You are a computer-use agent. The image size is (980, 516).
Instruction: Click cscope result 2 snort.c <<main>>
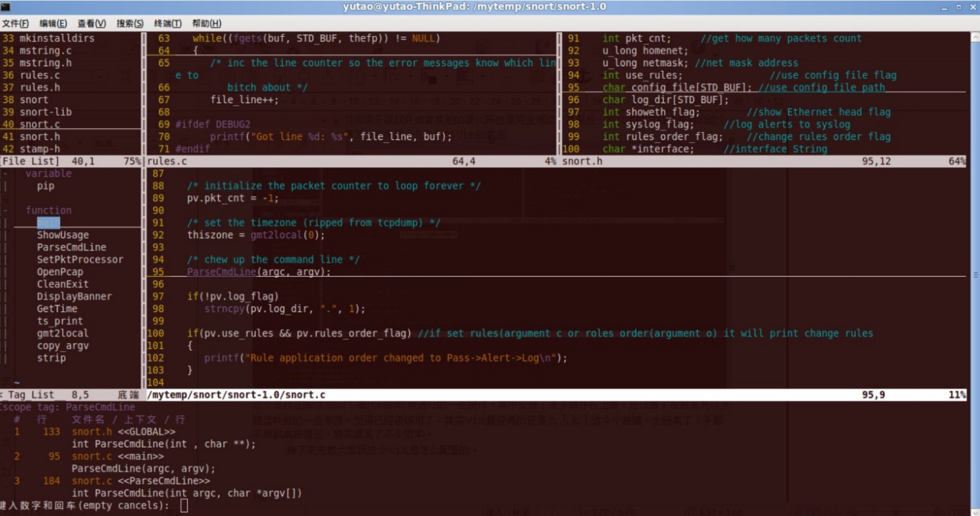coord(117,456)
